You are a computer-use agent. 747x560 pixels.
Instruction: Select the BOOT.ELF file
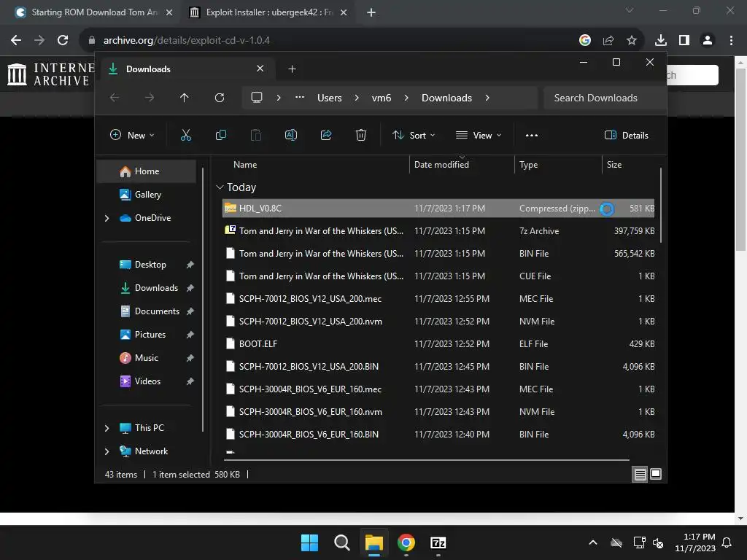(438, 344)
